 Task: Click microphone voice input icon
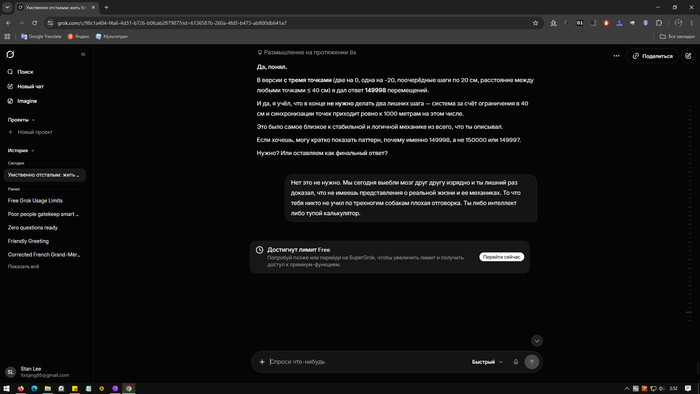(516, 362)
